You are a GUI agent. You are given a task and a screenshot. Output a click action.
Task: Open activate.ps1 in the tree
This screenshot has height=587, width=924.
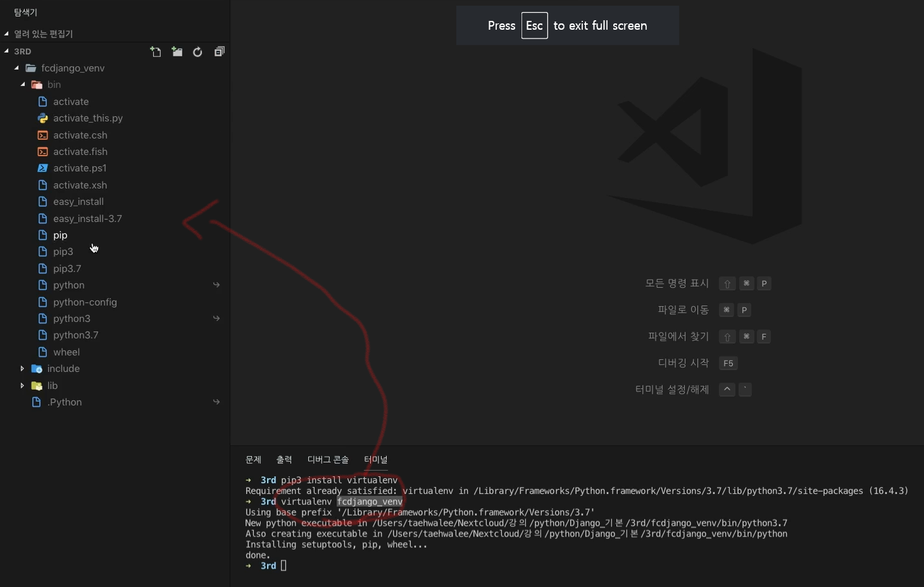click(x=80, y=168)
